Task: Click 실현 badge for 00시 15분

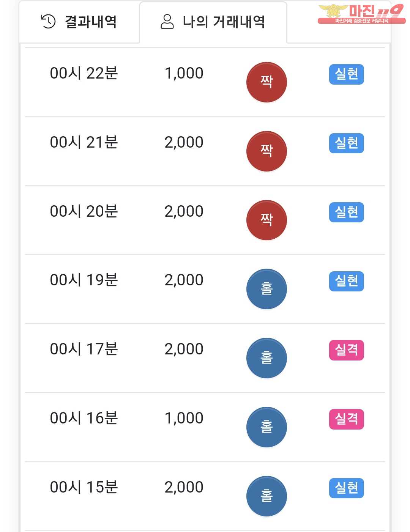Action: tap(347, 488)
